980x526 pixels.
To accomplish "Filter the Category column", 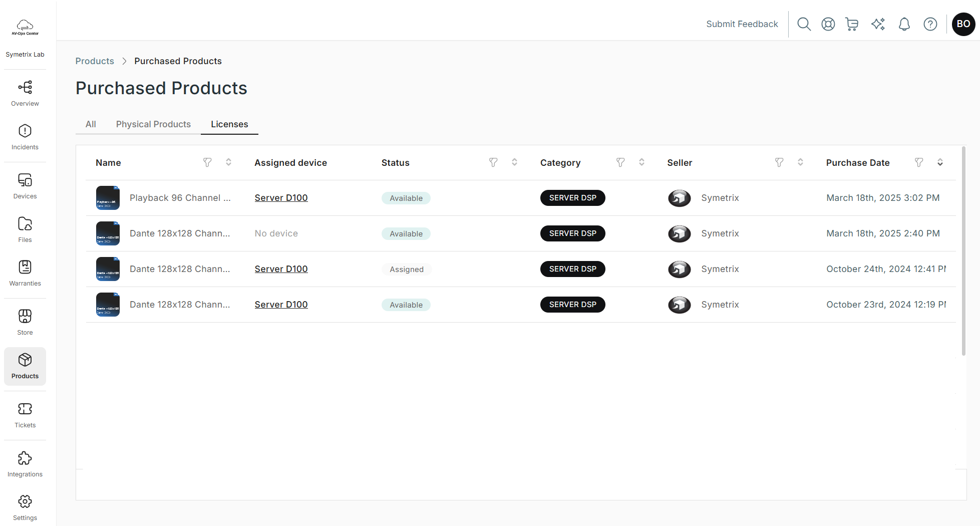I will tap(620, 162).
